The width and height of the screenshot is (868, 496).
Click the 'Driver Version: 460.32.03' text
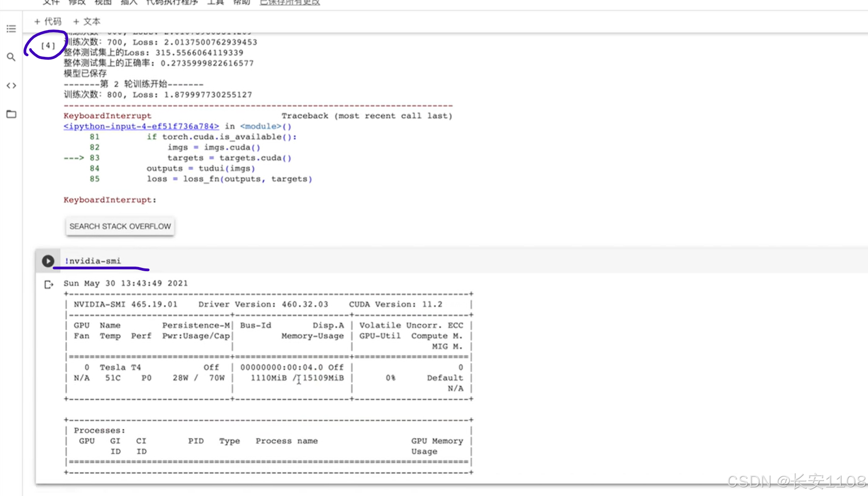263,304
